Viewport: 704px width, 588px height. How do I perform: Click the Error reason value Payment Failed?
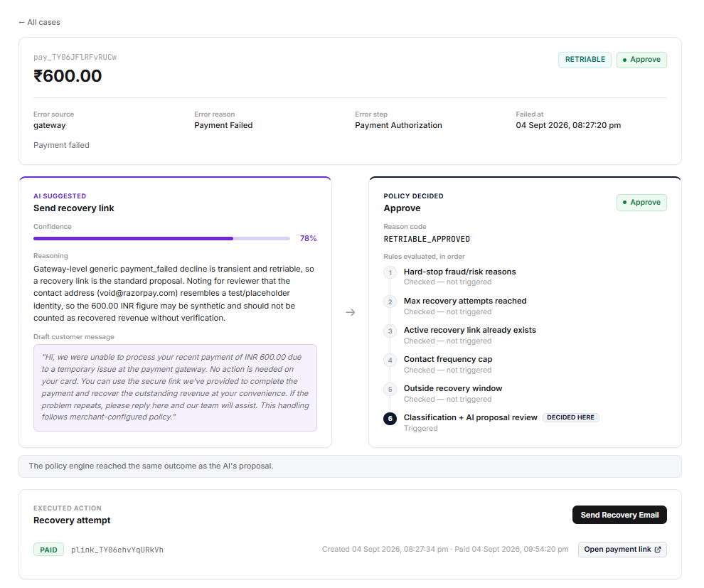click(x=223, y=125)
